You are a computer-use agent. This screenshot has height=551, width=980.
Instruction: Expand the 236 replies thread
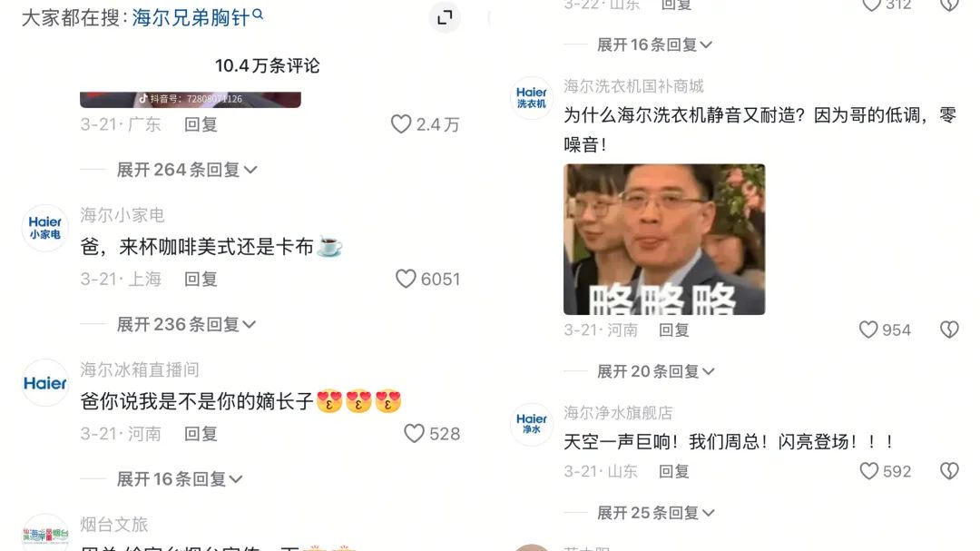pyautogui.click(x=186, y=324)
